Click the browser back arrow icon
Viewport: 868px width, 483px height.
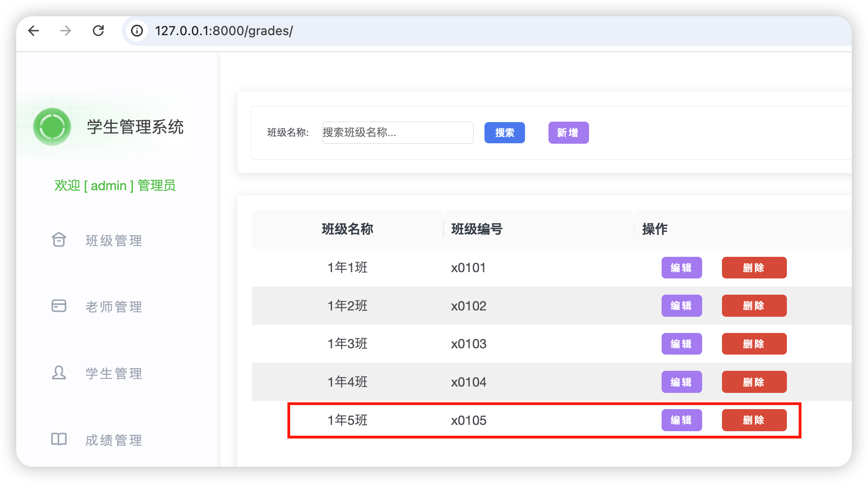34,31
